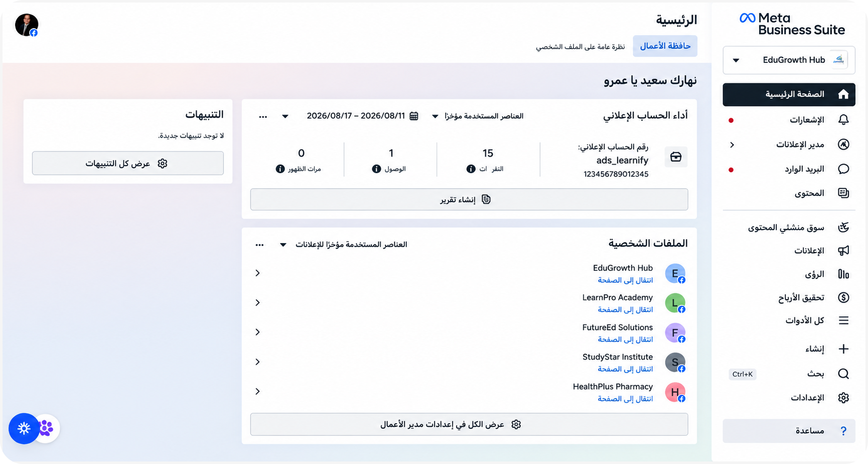Click the Insights bar chart icon

(843, 274)
